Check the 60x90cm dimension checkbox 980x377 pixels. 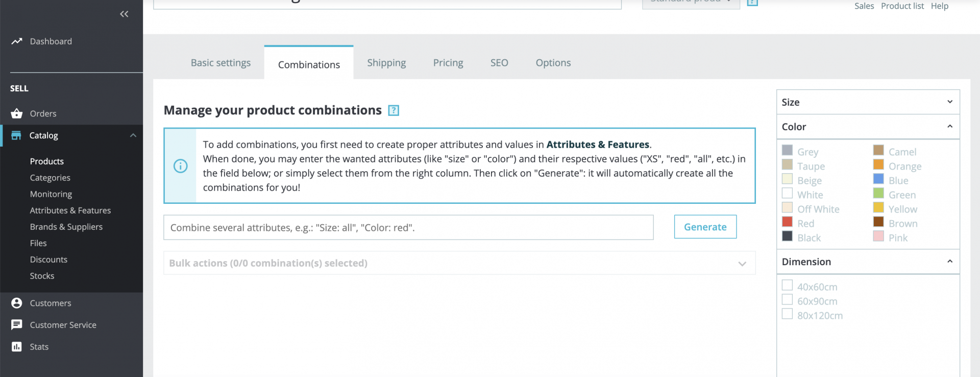point(788,299)
